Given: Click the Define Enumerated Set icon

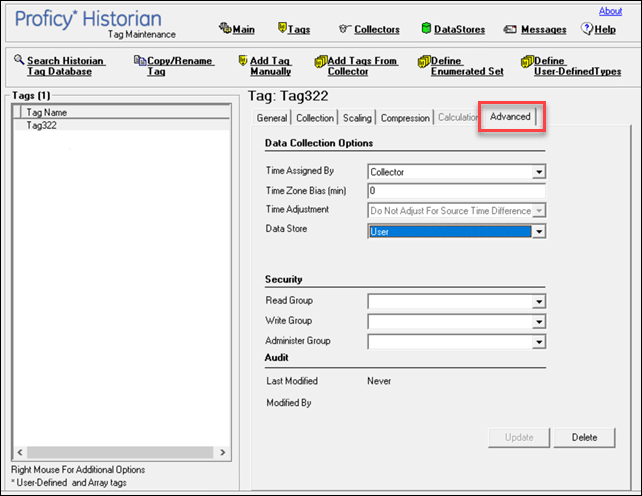Looking at the screenshot, I should [x=424, y=61].
